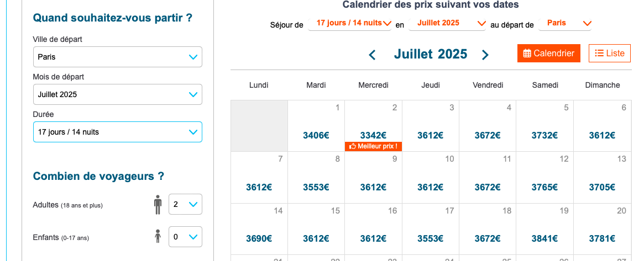Open the Durée 17 jours dropdown
644x261 pixels.
(x=117, y=132)
